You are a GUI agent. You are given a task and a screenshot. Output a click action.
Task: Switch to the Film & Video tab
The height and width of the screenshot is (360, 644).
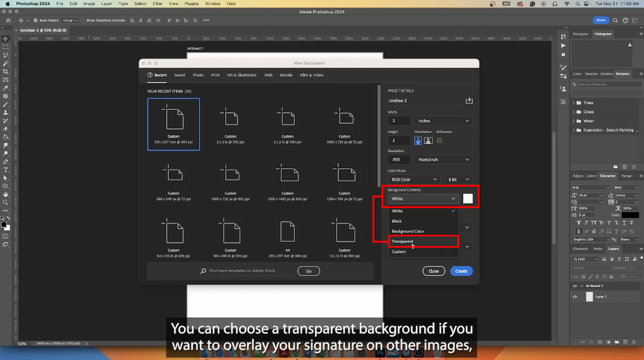pyautogui.click(x=312, y=75)
